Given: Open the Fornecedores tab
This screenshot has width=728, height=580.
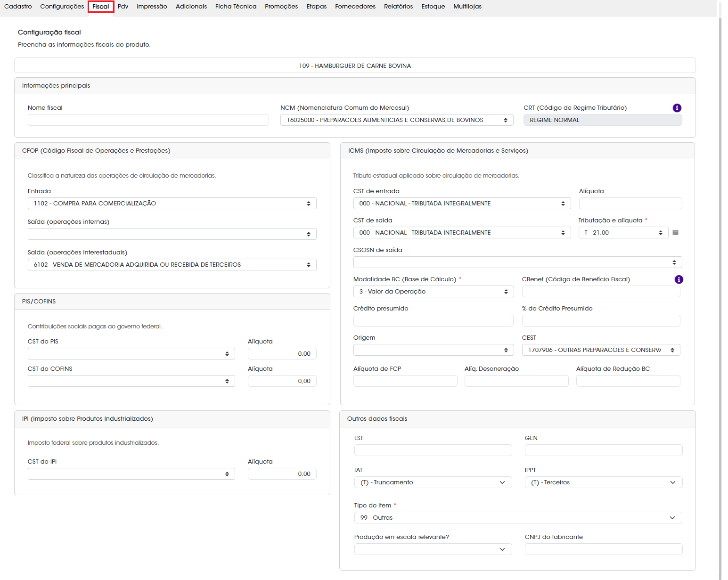Looking at the screenshot, I should pyautogui.click(x=355, y=7).
